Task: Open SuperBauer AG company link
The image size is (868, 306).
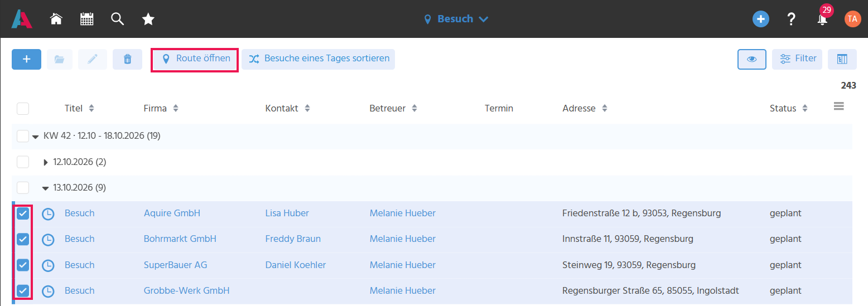Action: [175, 265]
